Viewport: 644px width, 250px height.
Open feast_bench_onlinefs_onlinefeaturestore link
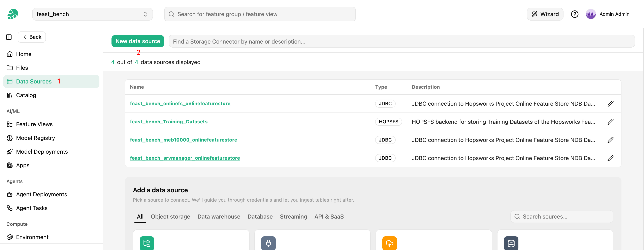[x=180, y=103]
